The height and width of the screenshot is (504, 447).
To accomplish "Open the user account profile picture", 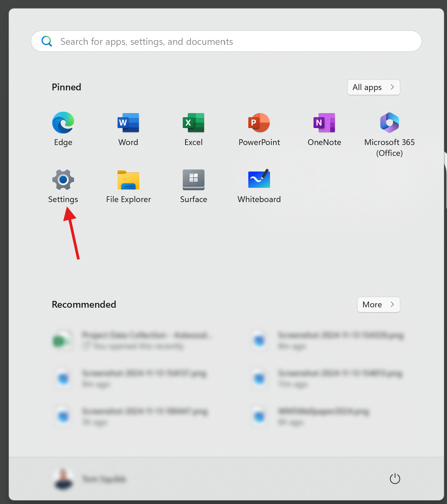I will [x=64, y=479].
